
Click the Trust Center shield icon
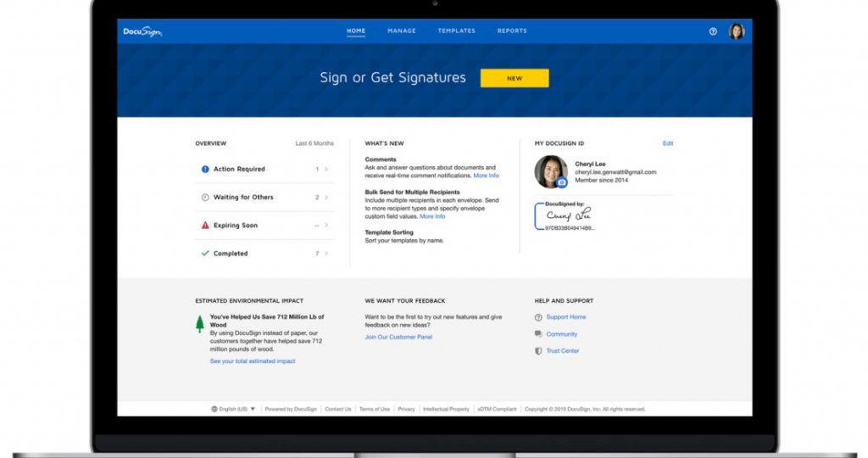pos(538,351)
